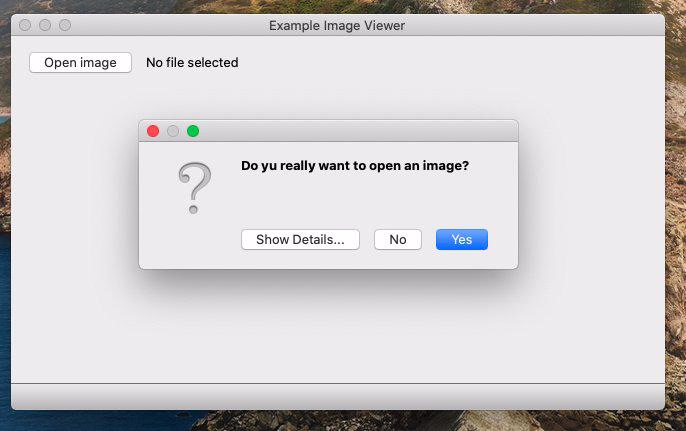Image resolution: width=686 pixels, height=431 pixels.
Task: Click the dialog question message text
Action: point(355,166)
